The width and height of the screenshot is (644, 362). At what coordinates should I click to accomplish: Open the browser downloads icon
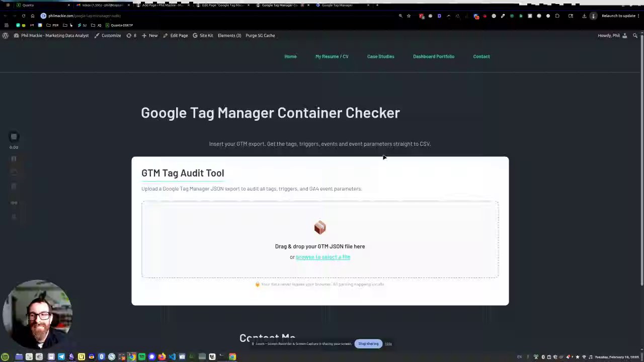(x=584, y=16)
